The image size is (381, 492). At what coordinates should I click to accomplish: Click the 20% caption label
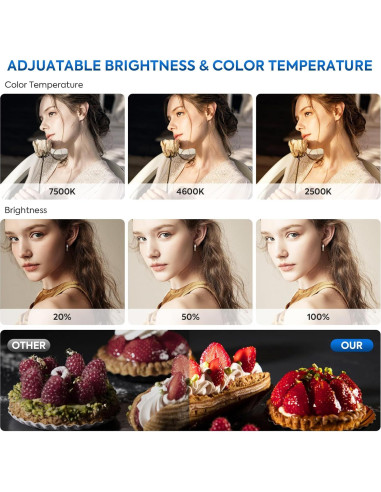point(62,317)
